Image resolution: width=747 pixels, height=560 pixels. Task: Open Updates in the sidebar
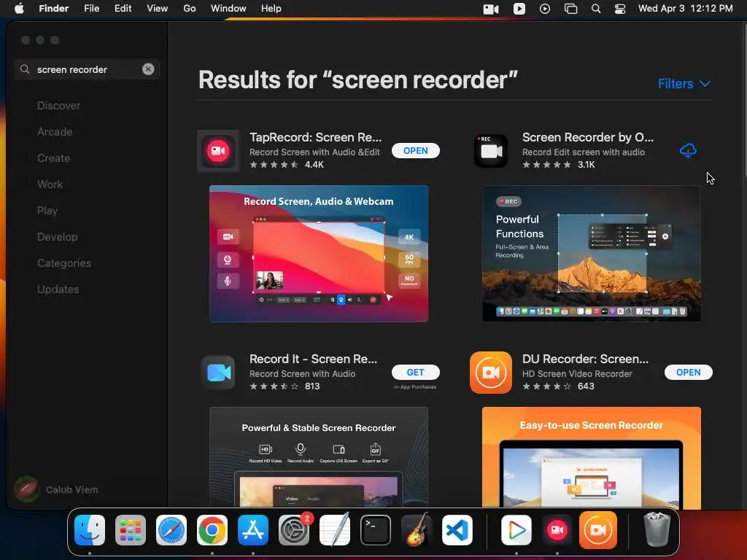click(58, 289)
